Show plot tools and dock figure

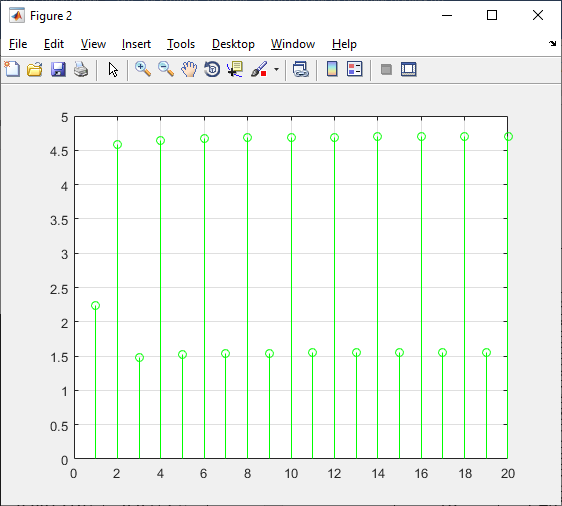point(409,69)
